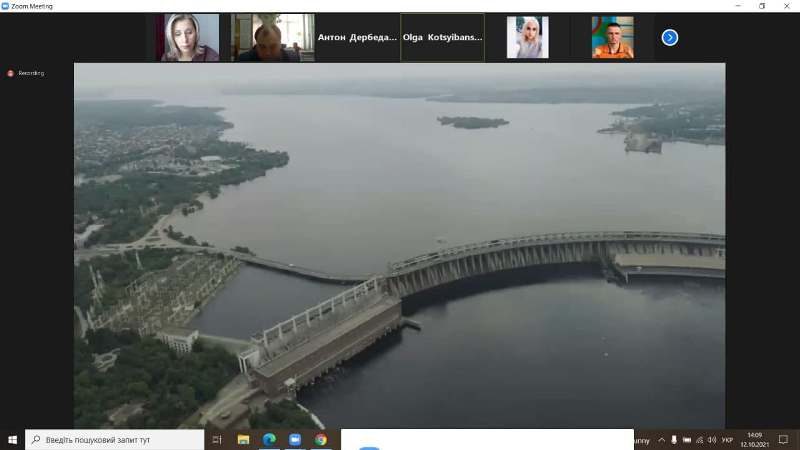Close the Zoom Meeting window

pyautogui.click(x=787, y=6)
